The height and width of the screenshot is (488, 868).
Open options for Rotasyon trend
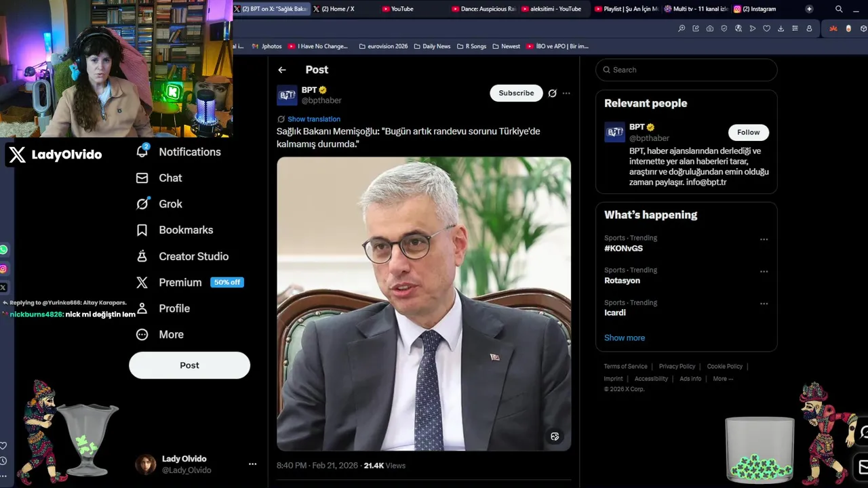point(764,271)
